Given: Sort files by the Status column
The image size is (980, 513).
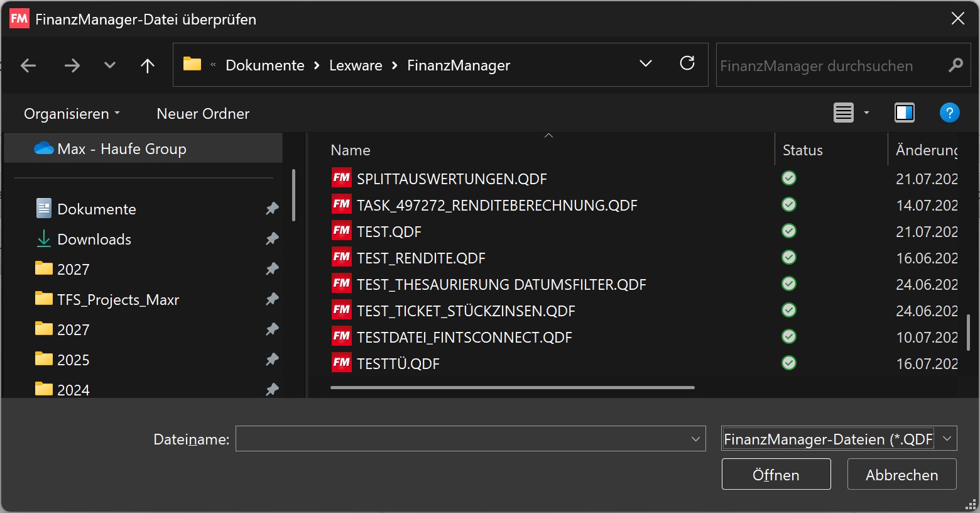Looking at the screenshot, I should point(803,150).
